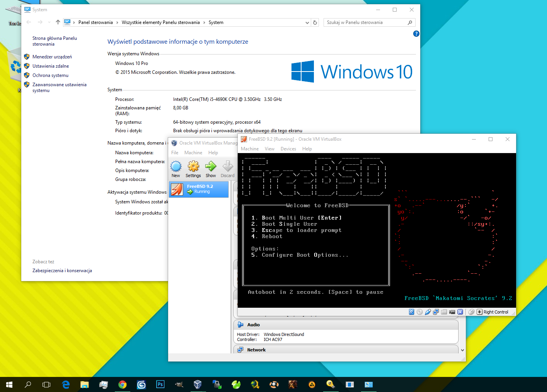The image size is (547, 392).
Task: Open Microsoft Edge from the taskbar
Action: (66, 384)
